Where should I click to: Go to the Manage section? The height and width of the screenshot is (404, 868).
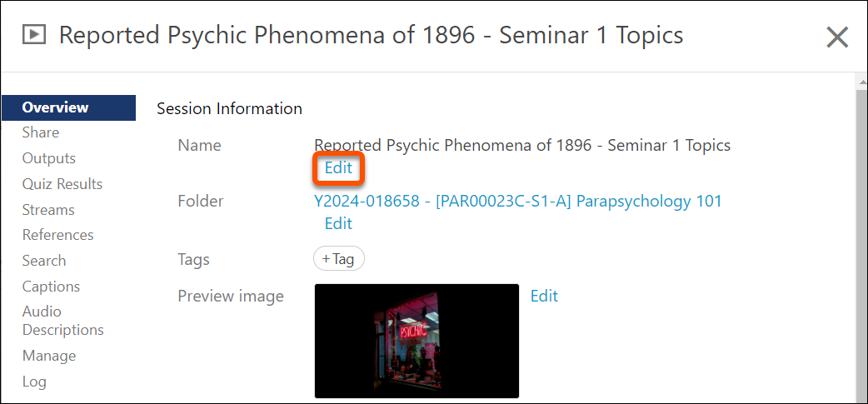click(x=48, y=356)
